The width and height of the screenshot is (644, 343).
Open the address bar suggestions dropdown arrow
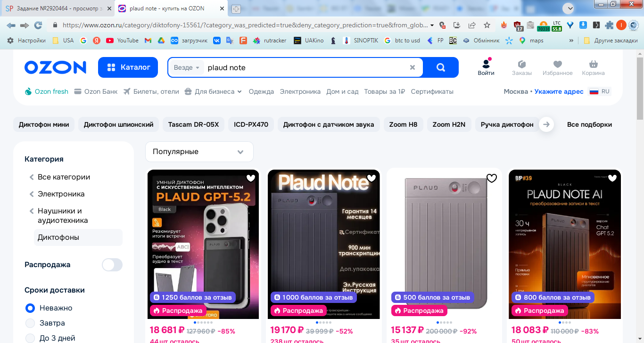432,25
